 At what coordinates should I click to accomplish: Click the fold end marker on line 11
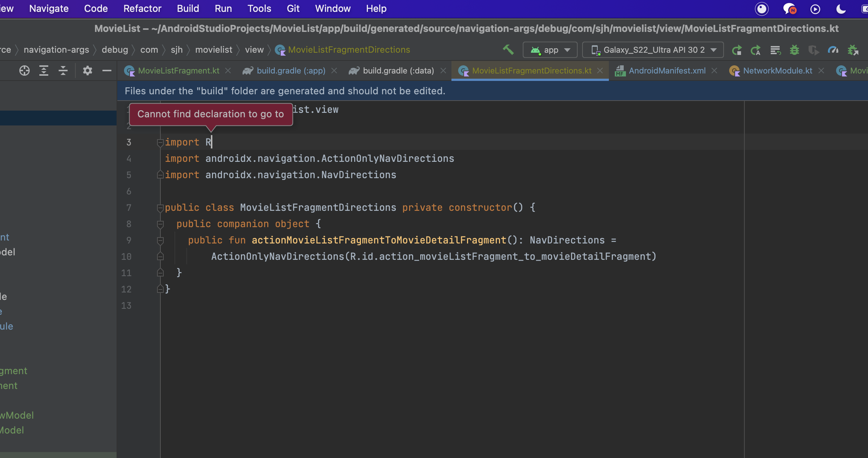[160, 273]
